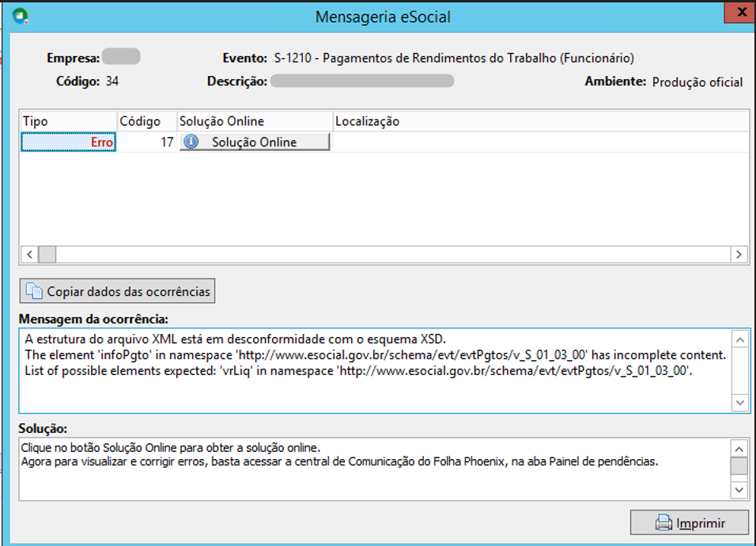Click the down arrow in Solução text box

tap(739, 490)
